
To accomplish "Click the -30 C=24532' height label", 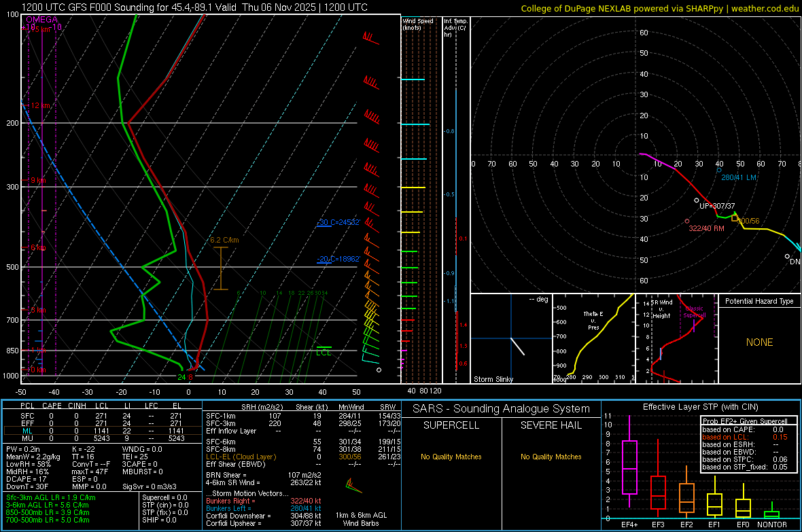I will (338, 223).
